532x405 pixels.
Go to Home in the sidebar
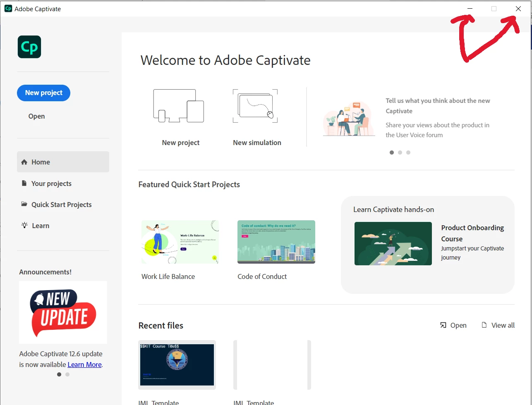click(x=63, y=162)
